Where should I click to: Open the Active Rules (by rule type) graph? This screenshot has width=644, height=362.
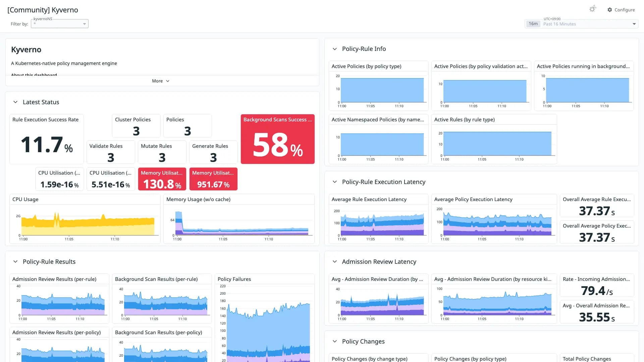coord(494,139)
